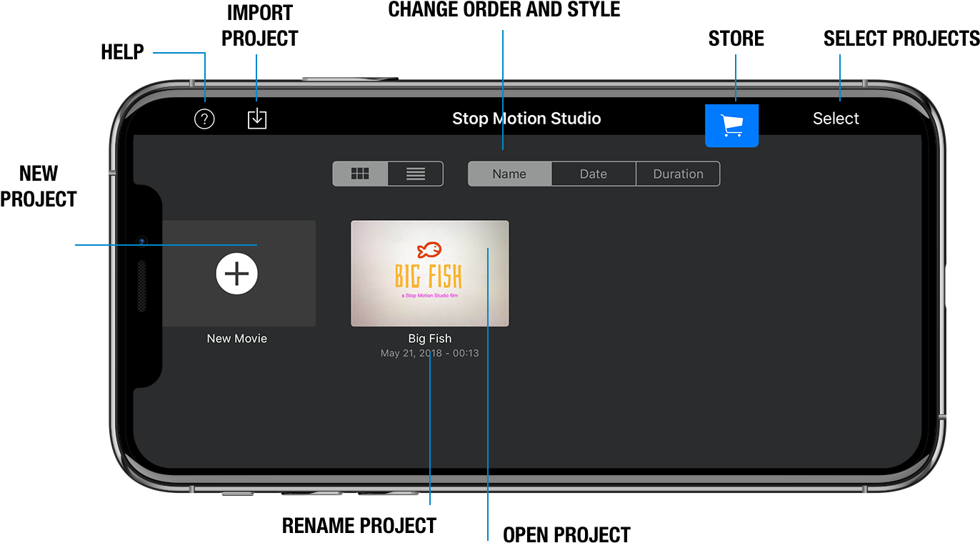Click the Big Fish project title
Image resolution: width=980 pixels, height=543 pixels.
pyautogui.click(x=429, y=339)
